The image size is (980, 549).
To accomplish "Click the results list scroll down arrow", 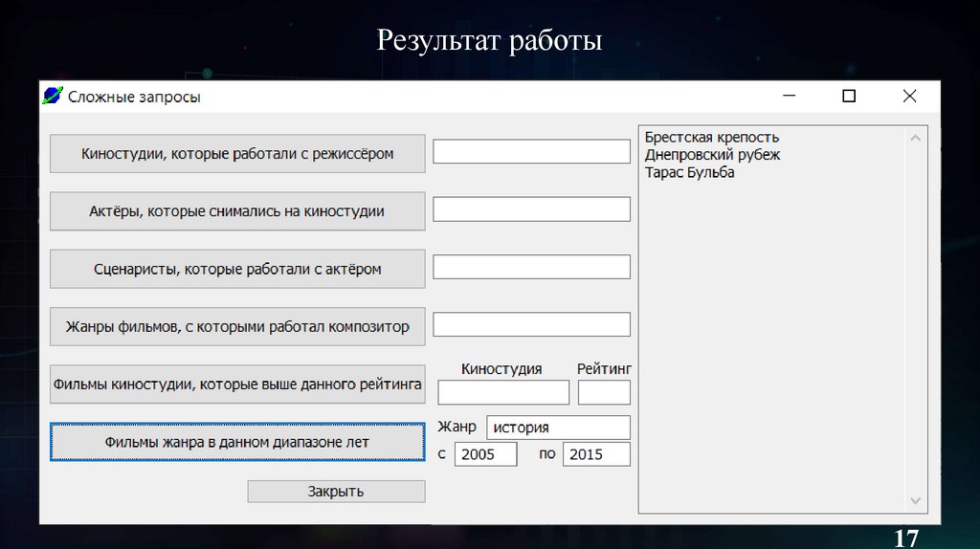I will pyautogui.click(x=916, y=501).
